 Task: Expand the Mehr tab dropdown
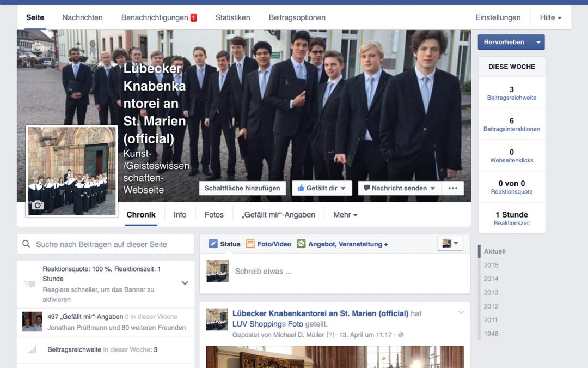point(345,214)
